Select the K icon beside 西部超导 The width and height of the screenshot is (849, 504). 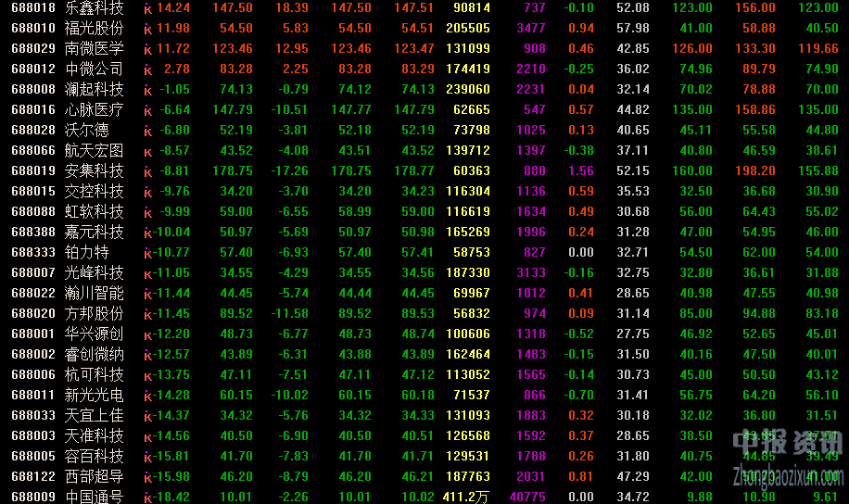(147, 477)
